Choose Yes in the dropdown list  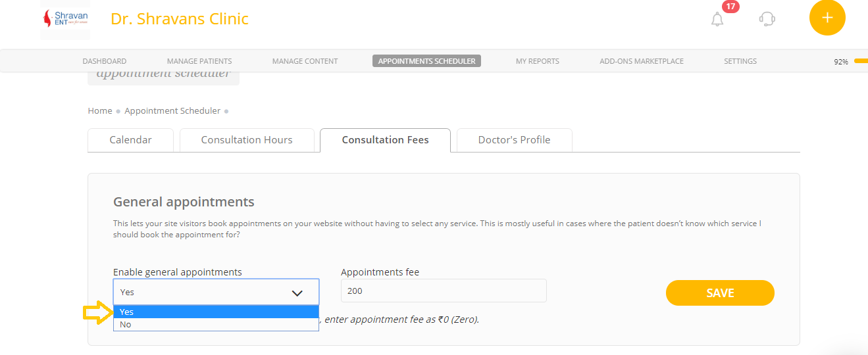(216, 312)
